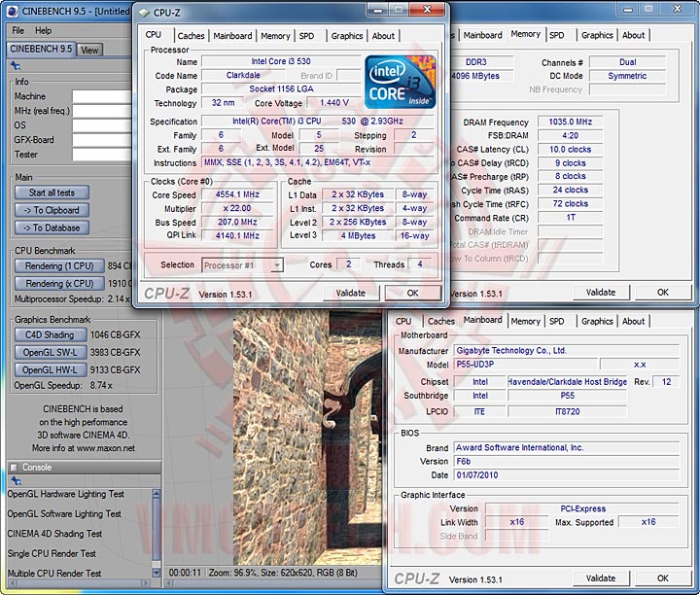Viewport: 700px width, 595px height.
Task: Click the Intel Core i3 logo
Action: pos(401,82)
